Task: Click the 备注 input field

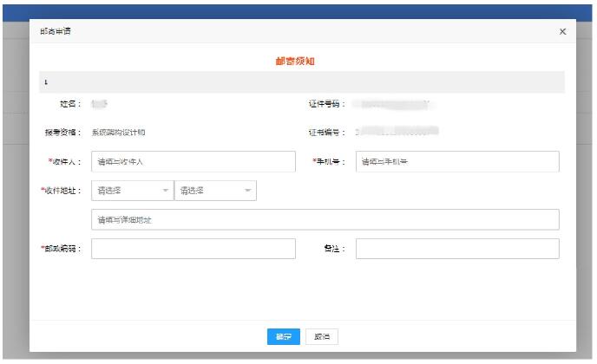Action: pyautogui.click(x=456, y=249)
